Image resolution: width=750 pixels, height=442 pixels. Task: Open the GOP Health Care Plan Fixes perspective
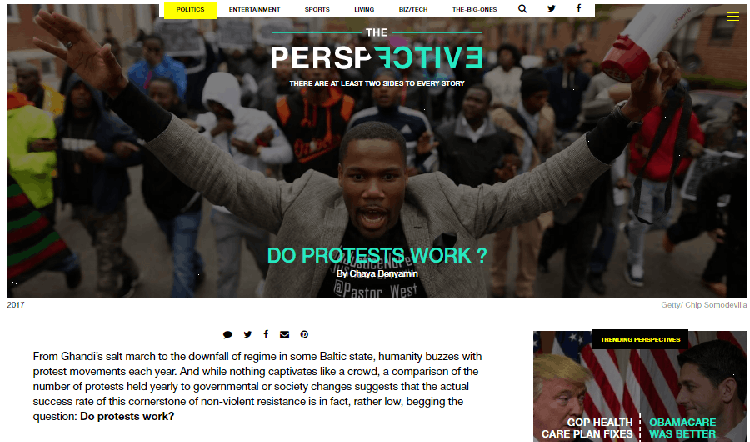pyautogui.click(x=587, y=428)
